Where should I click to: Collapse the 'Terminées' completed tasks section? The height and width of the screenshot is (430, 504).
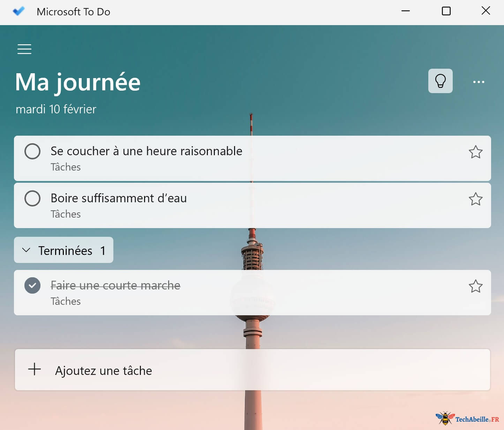tap(63, 250)
